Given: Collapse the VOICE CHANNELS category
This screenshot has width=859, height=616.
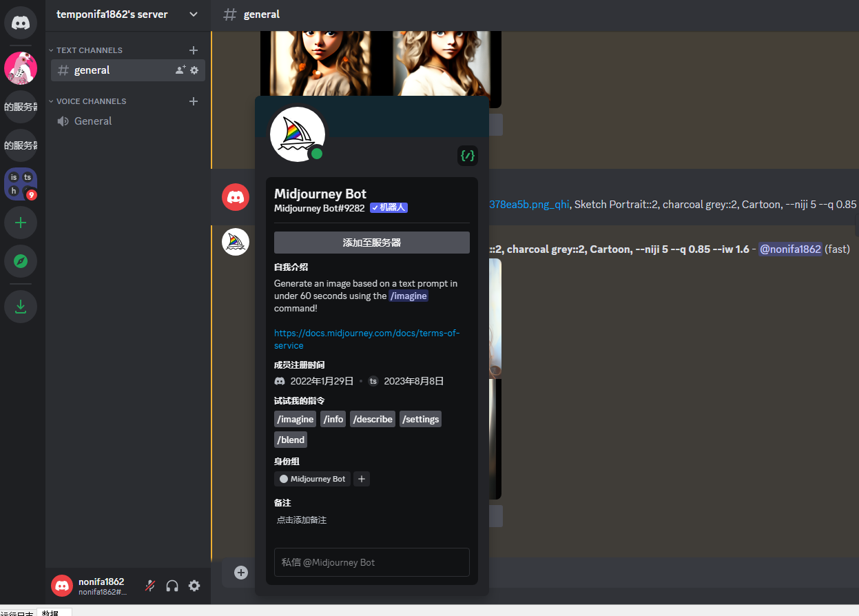Looking at the screenshot, I should (x=87, y=101).
